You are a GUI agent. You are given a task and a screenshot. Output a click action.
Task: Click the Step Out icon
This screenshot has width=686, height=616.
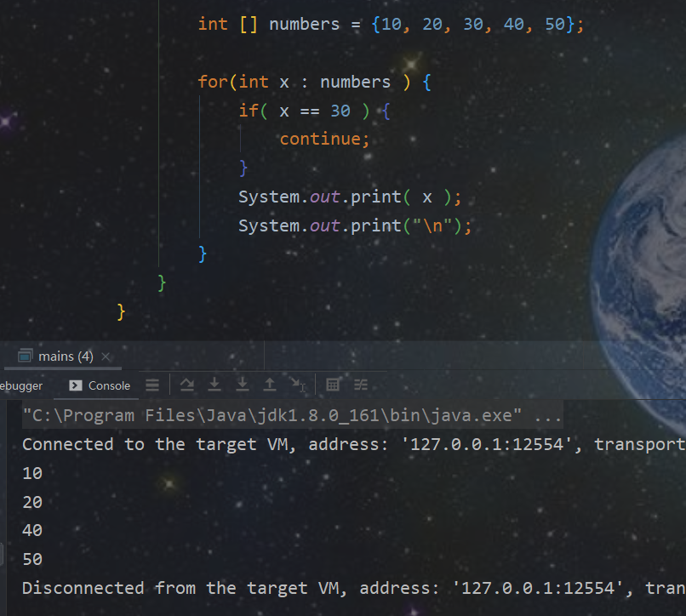[x=270, y=385]
